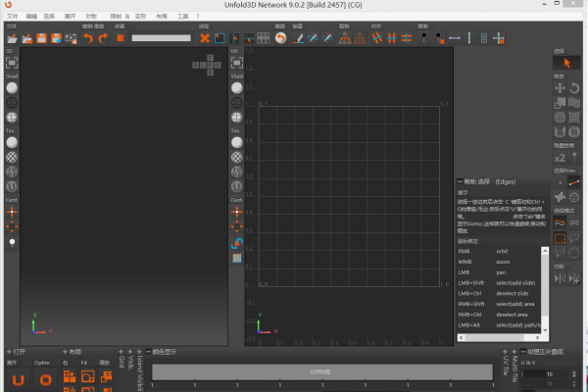
Task: Click the bright orange hierarchy copy icon
Action: coord(345,38)
